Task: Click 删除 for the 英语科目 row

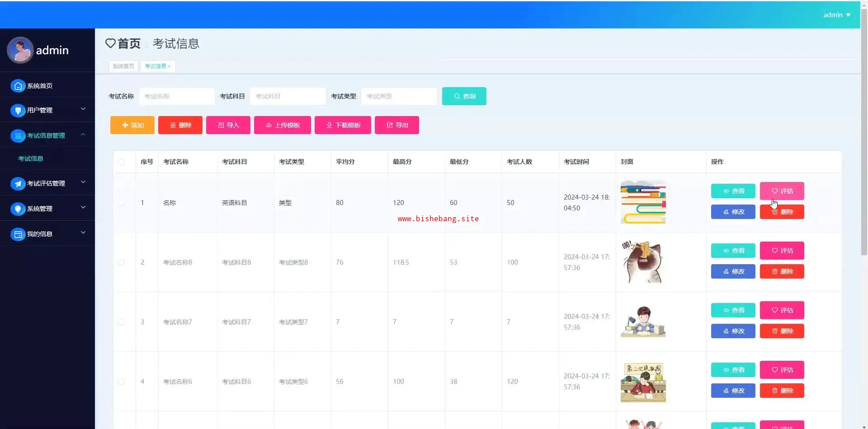Action: (782, 212)
